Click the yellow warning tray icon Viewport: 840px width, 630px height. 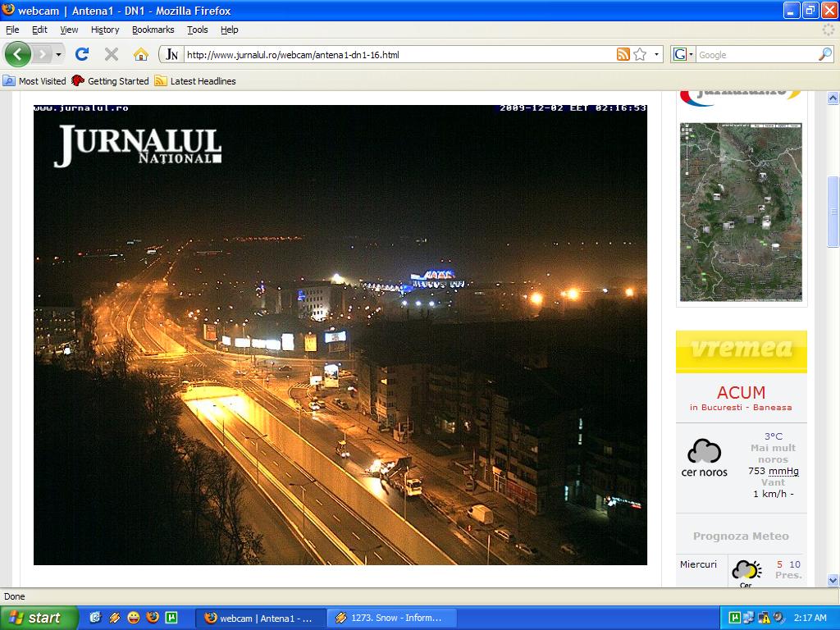764,618
